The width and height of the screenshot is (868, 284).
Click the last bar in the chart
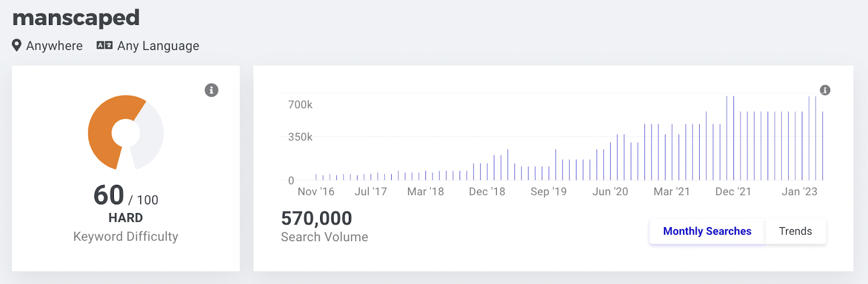822,146
